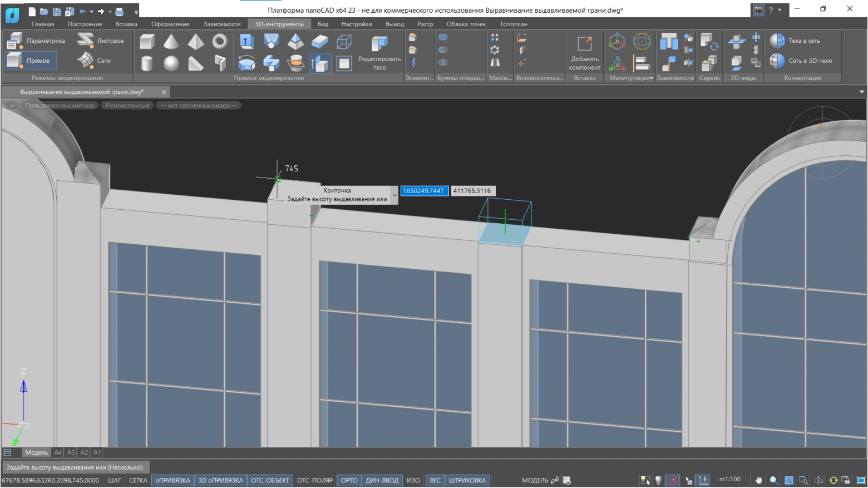Click the Cone primitive icon
The image size is (868, 488).
click(171, 42)
